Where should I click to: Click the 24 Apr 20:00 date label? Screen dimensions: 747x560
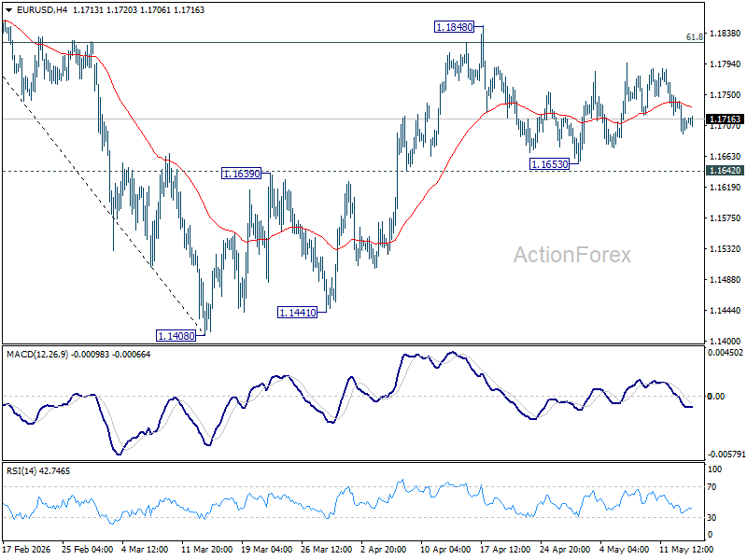click(565, 550)
